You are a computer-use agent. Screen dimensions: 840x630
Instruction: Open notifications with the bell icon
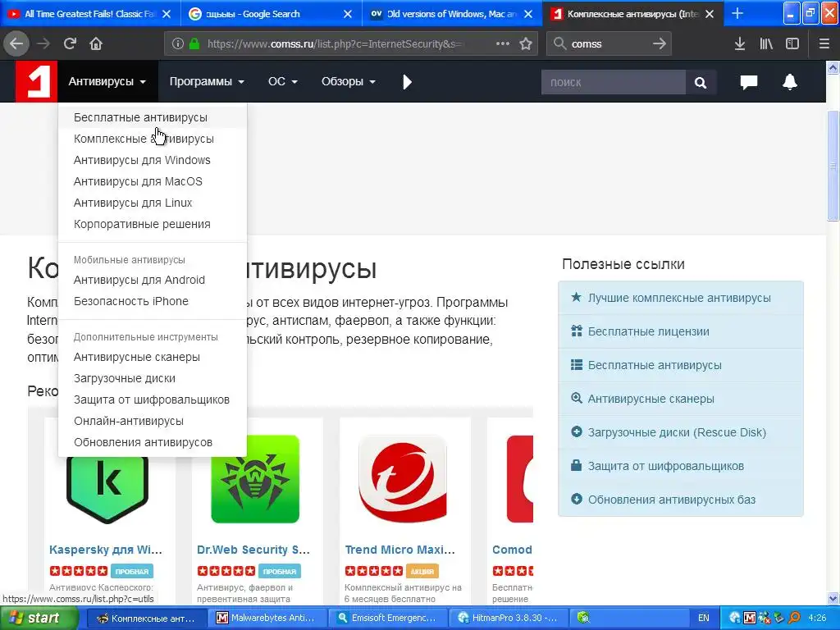tap(790, 82)
